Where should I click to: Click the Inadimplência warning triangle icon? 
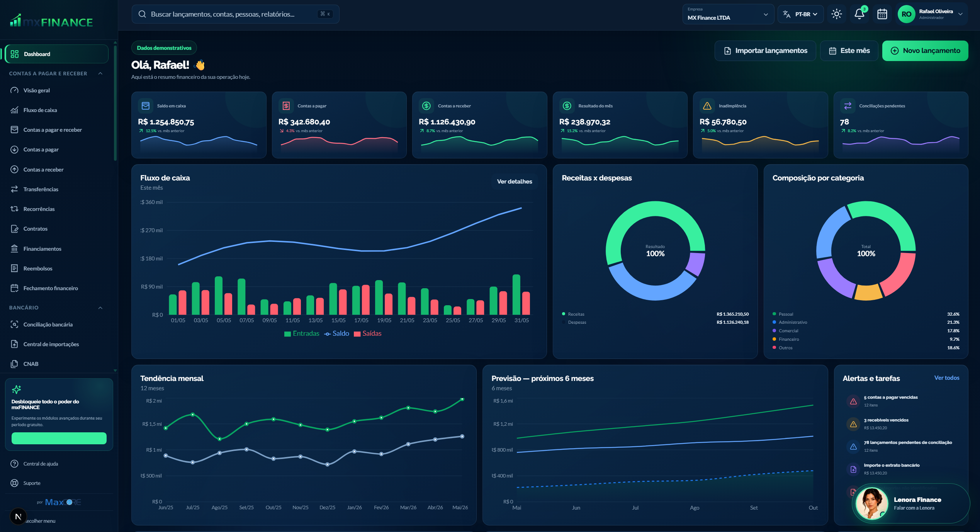(707, 106)
